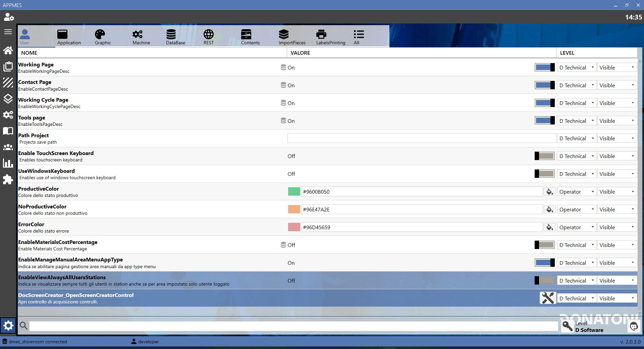
Task: Expand ProductiveColor Operator level dropdown
Action: (577, 192)
